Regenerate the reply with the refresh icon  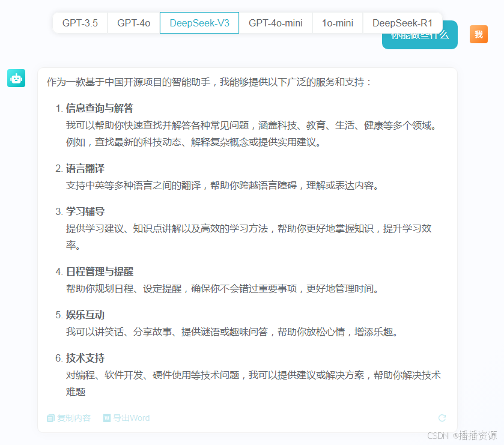tap(442, 418)
